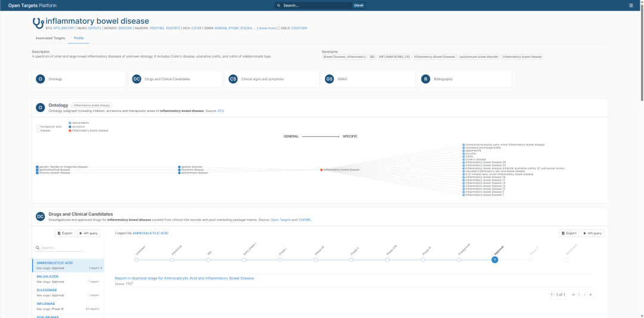Go to last page of reports
Viewport: 644px width, 318px height.
pyautogui.click(x=590, y=295)
